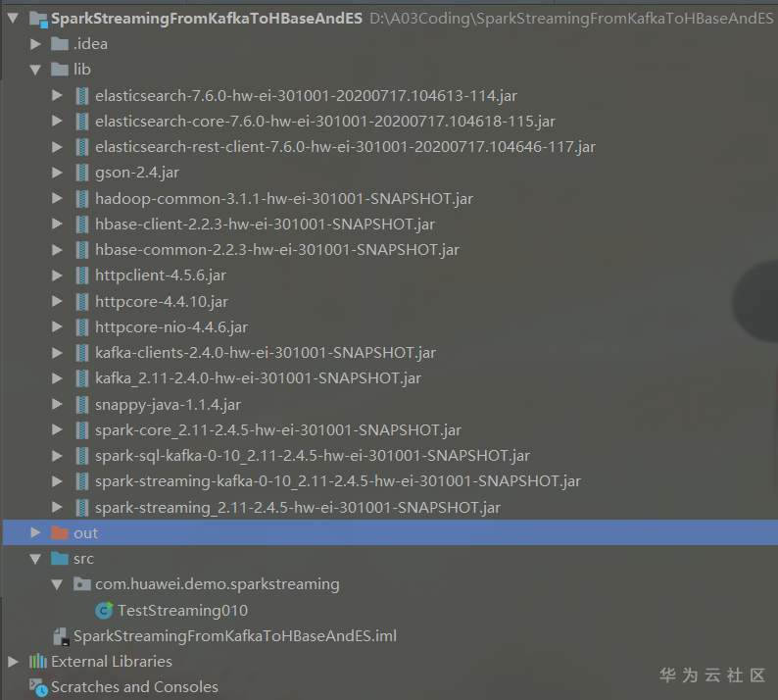The image size is (778, 700).
Task: Click the gson-2.4.jar archive icon
Action: tap(82, 173)
